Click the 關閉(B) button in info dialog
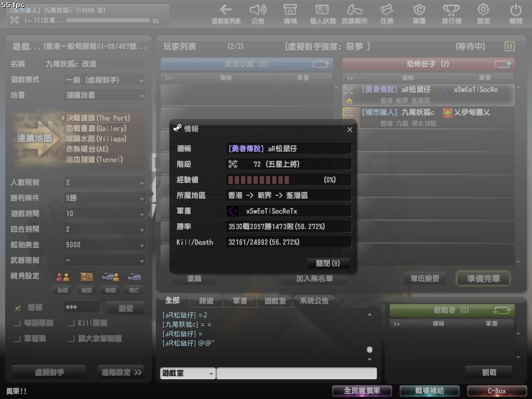Image resolution: width=532 pixels, height=399 pixels. pos(328,263)
